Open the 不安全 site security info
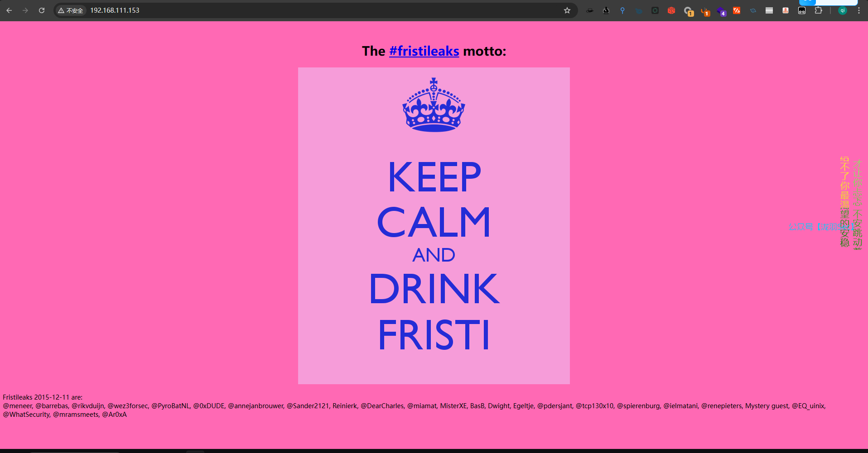The image size is (868, 453). pyautogui.click(x=71, y=10)
